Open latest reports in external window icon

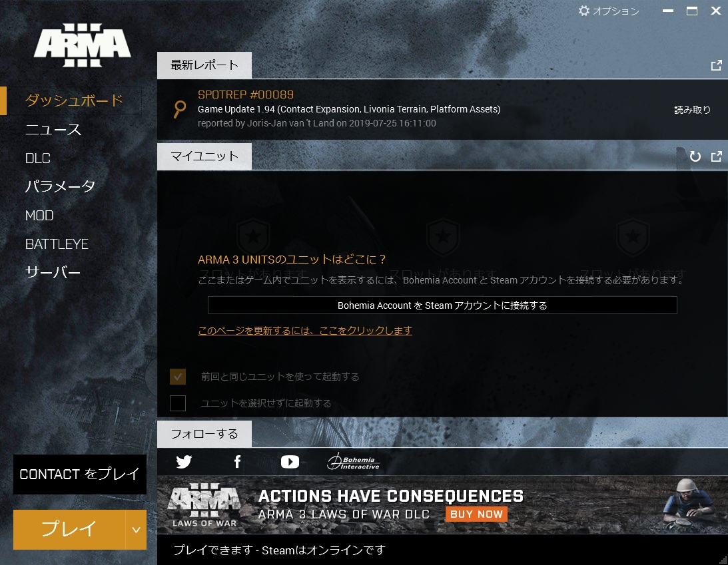coord(717,65)
